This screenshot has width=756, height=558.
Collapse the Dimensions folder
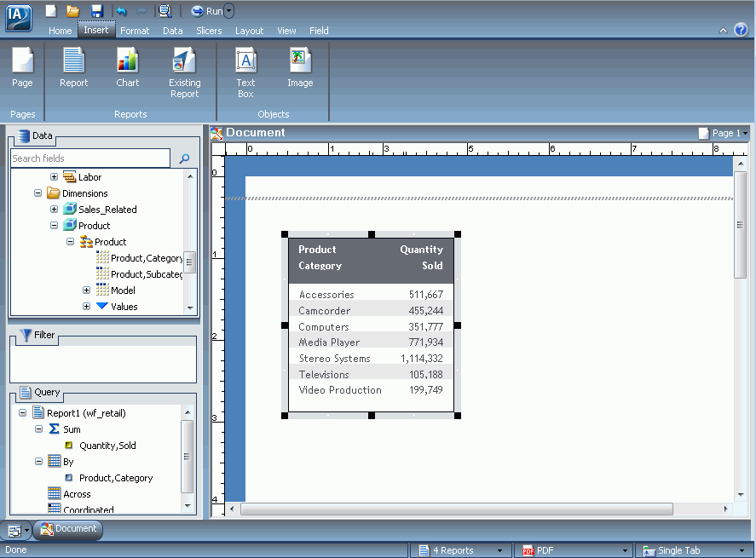38,193
